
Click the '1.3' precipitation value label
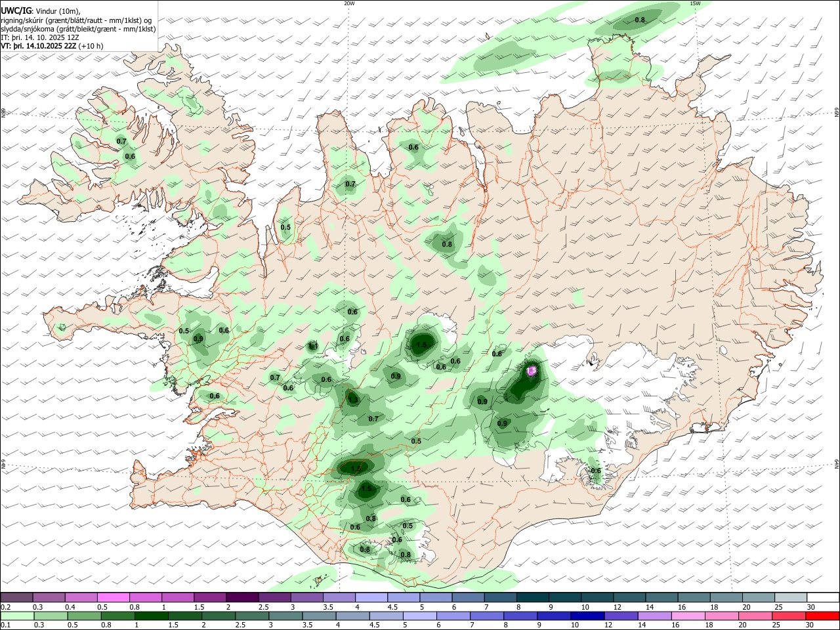(353, 400)
